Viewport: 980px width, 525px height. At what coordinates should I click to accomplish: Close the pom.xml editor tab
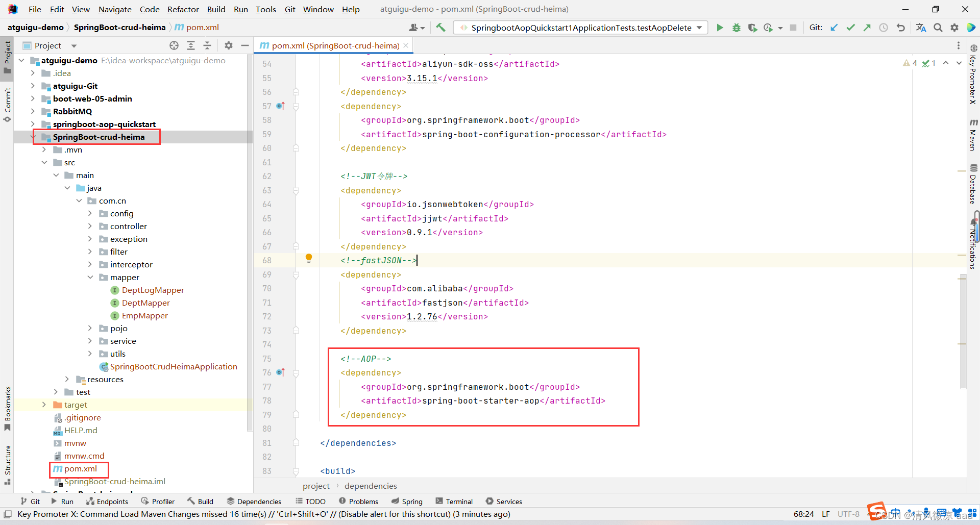point(406,45)
